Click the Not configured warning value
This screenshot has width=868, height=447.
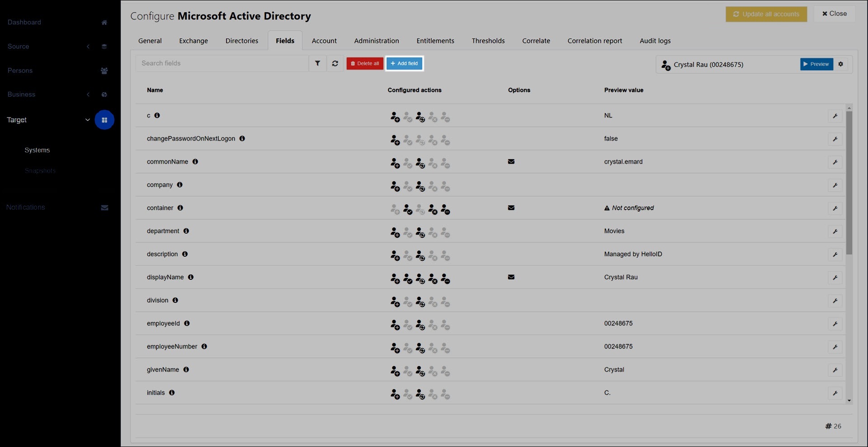click(629, 208)
